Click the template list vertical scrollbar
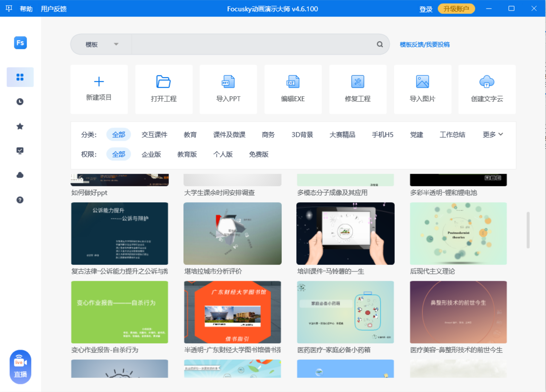Viewport: 546px width, 392px height. [x=528, y=230]
